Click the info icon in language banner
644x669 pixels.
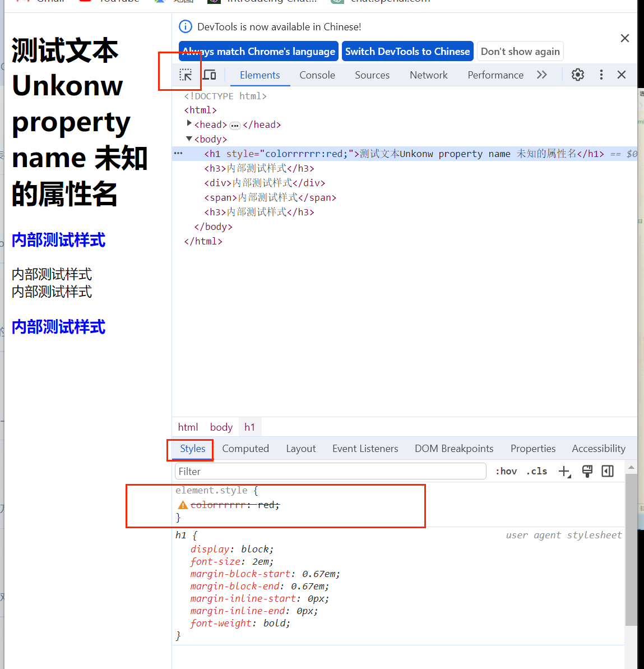(x=185, y=26)
